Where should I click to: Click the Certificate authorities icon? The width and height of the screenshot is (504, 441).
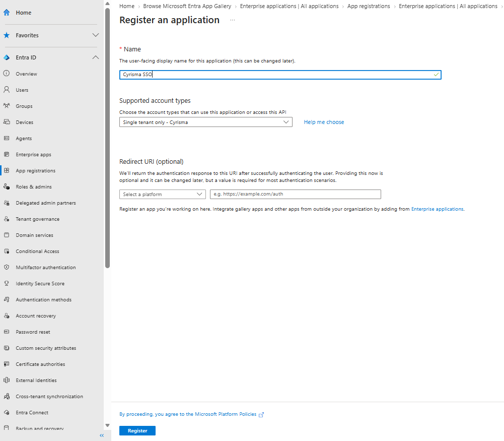[x=7, y=364]
